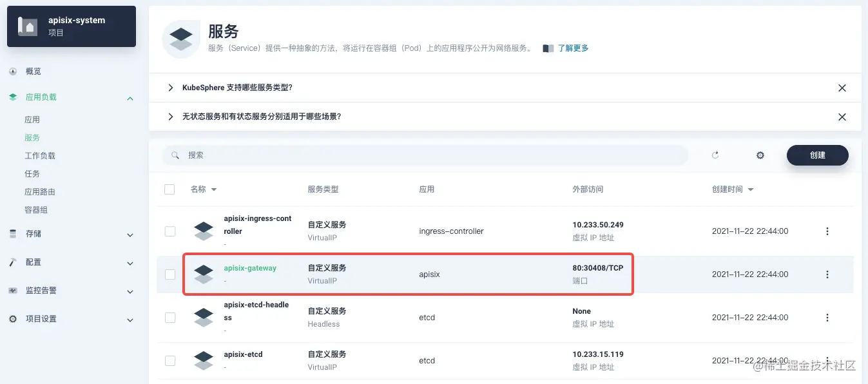Click the 配置 hammer icon in sidebar

coord(13,262)
